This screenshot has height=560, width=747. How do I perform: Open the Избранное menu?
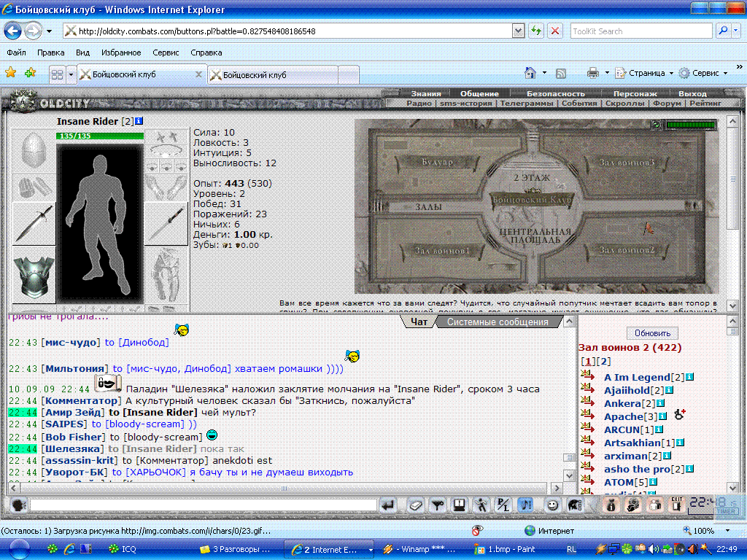pos(121,52)
